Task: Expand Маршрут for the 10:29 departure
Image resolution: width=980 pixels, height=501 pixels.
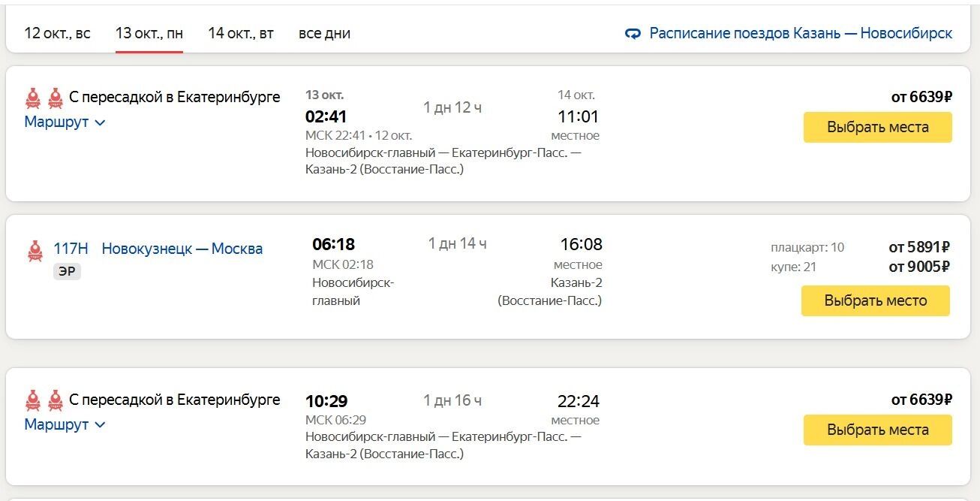Action: point(65,424)
